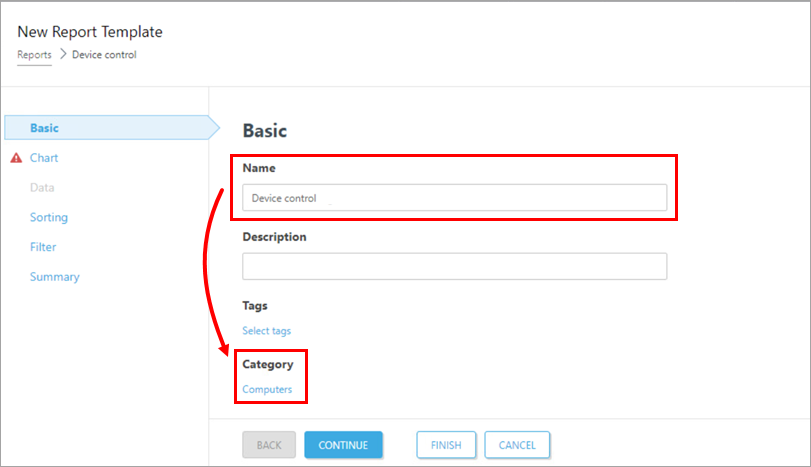Image resolution: width=811 pixels, height=467 pixels.
Task: Click the breadcrumb chevron after Reports
Action: 62,55
